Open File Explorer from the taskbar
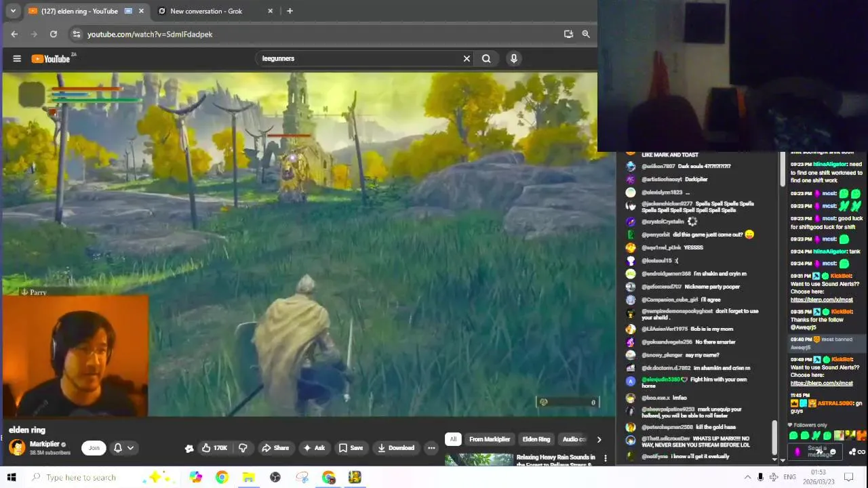 (x=248, y=477)
